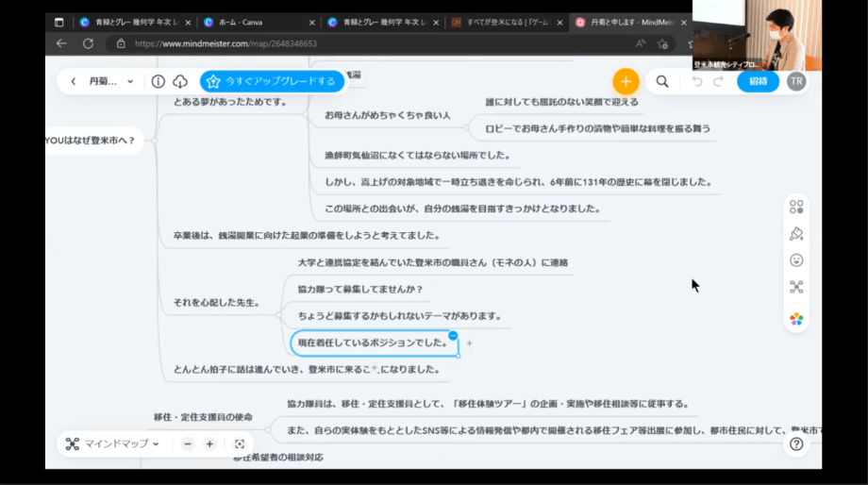Open the colorful AI flower icon
Screen dimensions: 868x485
click(x=796, y=319)
